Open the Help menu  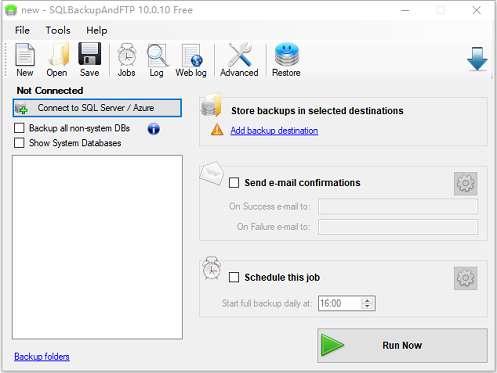[97, 30]
